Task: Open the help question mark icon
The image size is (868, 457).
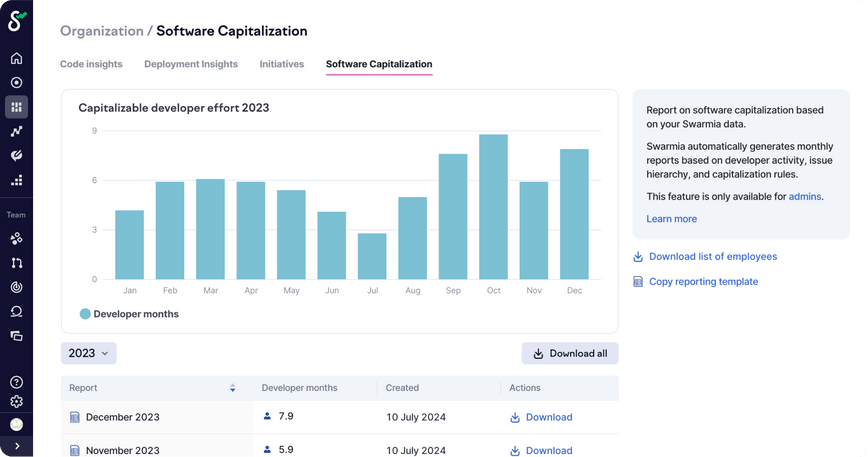Action: coord(17,382)
